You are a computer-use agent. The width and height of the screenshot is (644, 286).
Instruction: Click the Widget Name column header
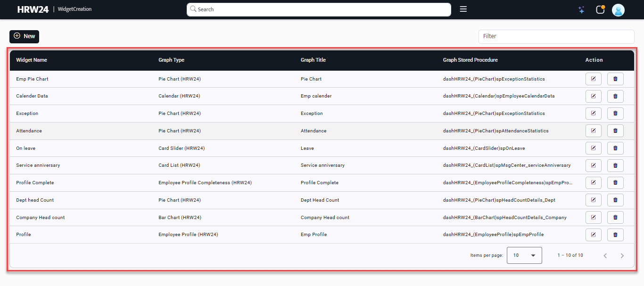point(32,60)
